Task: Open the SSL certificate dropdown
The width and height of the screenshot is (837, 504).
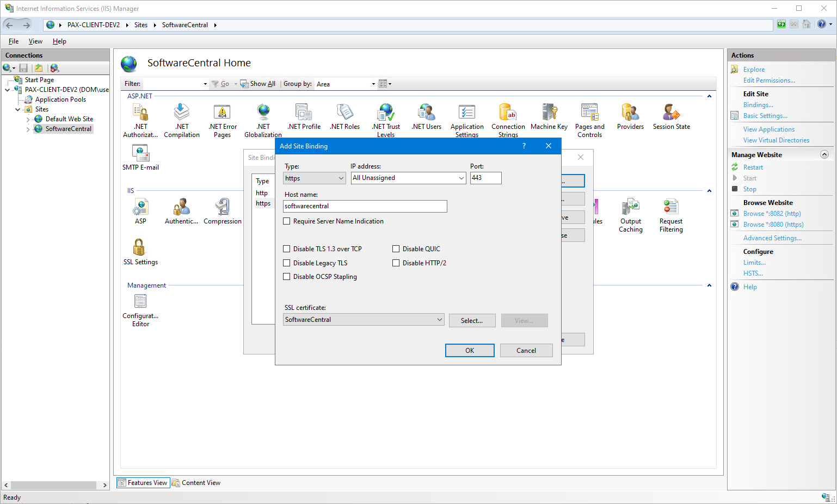Action: (439, 320)
